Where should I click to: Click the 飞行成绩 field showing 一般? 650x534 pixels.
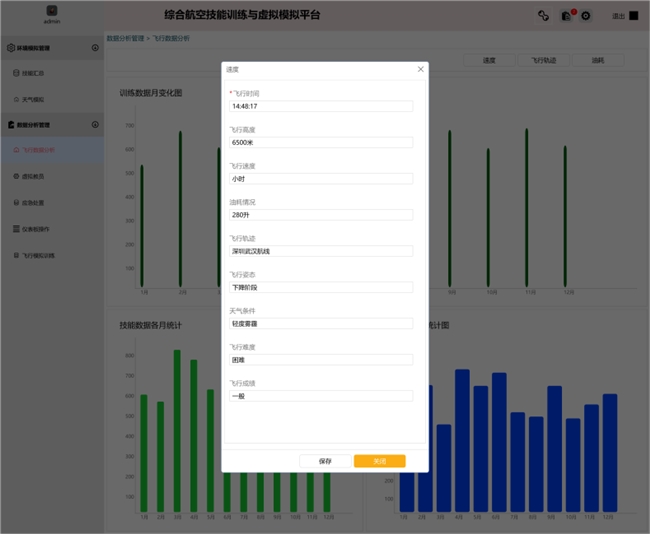(321, 396)
